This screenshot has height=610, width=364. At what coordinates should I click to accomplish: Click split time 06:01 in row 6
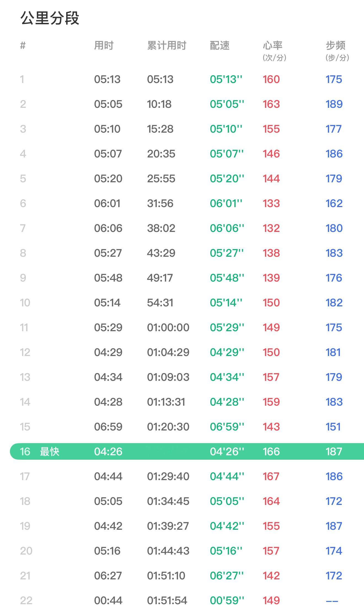[107, 203]
